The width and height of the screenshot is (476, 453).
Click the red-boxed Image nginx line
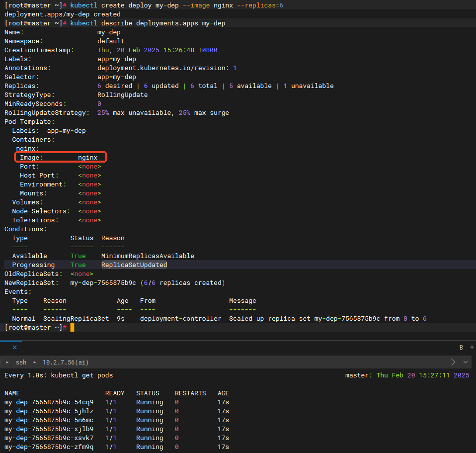61,158
